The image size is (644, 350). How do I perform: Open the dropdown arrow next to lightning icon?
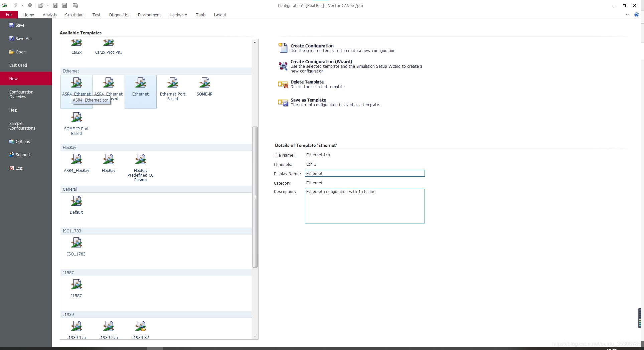pyautogui.click(x=22, y=5)
